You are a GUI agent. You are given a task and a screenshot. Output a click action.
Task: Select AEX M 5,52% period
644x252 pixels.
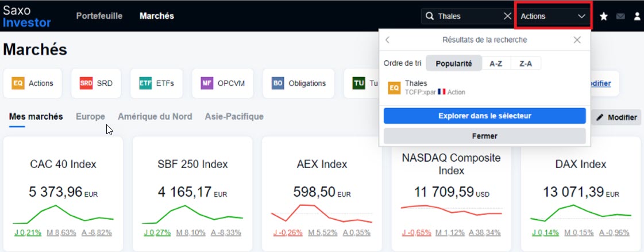pos(322,232)
